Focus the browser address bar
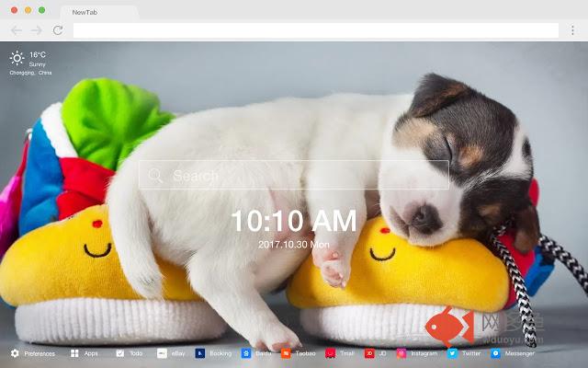 click(x=316, y=30)
